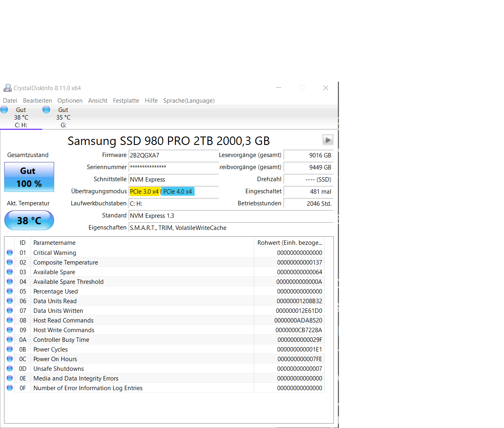Click the CrystalDiskInfo app icon in title bar

click(8, 88)
